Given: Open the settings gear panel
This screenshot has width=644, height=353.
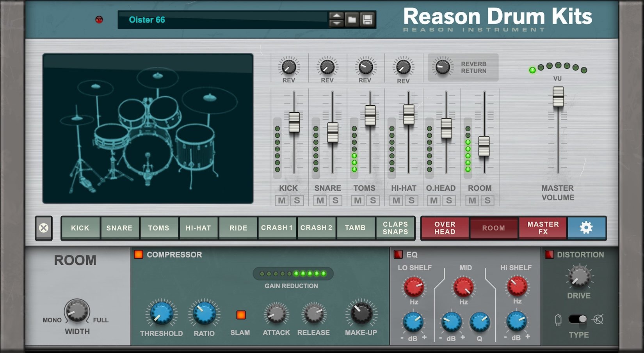Looking at the screenshot, I should coord(586,228).
